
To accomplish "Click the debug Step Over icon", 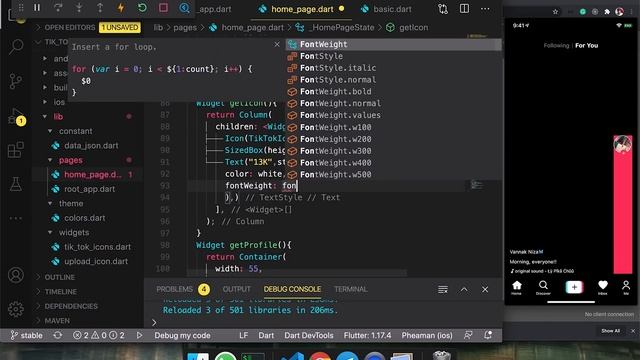I will pos(58,8).
